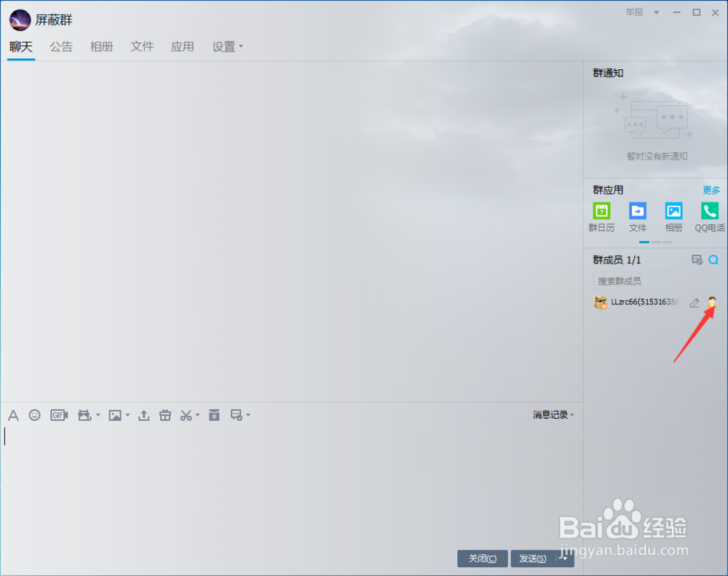Click the 举报 report link
Viewport: 728px width, 576px height.
click(x=634, y=12)
